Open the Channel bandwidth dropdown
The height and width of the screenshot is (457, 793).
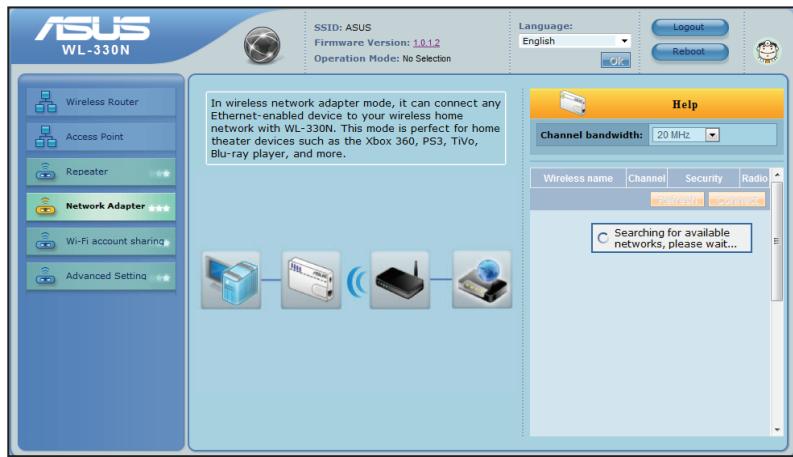coord(685,135)
